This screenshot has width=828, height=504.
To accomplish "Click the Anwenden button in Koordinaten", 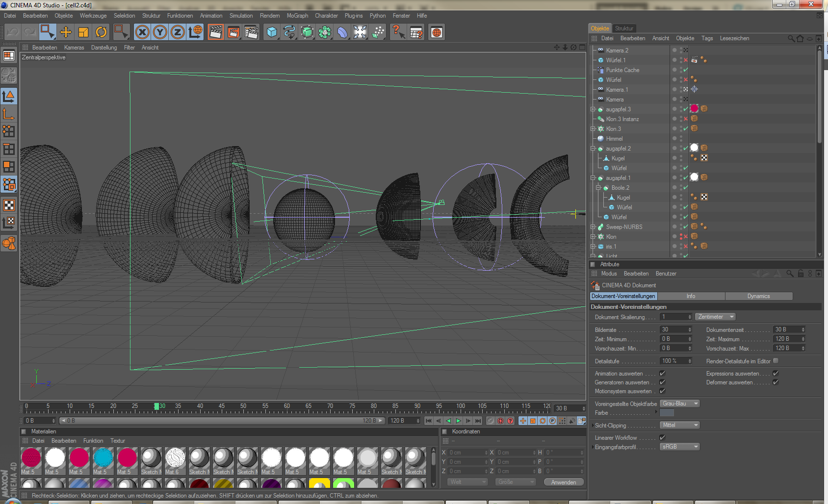I will [563, 482].
